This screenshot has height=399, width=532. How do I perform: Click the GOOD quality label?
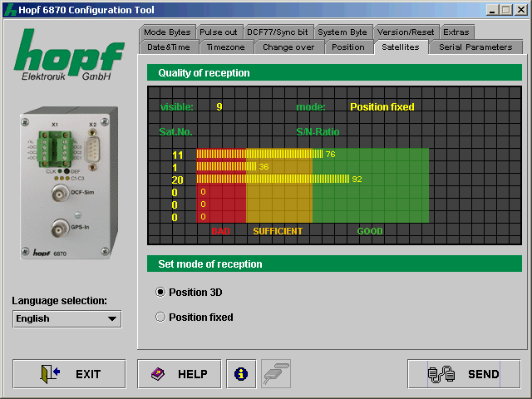click(370, 231)
